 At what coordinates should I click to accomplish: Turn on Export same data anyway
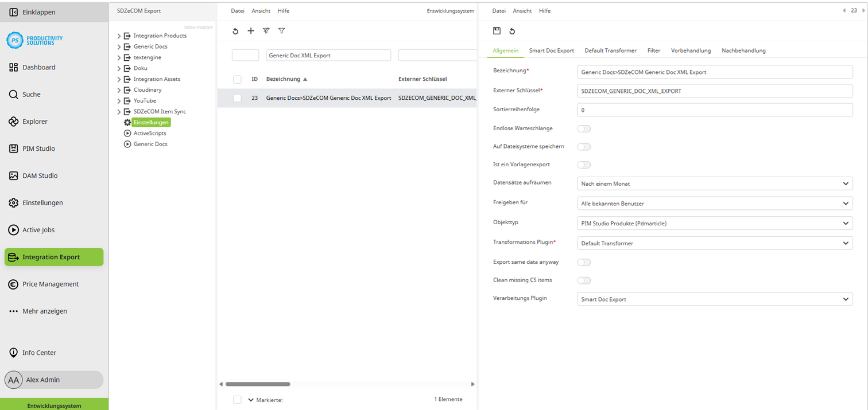584,262
